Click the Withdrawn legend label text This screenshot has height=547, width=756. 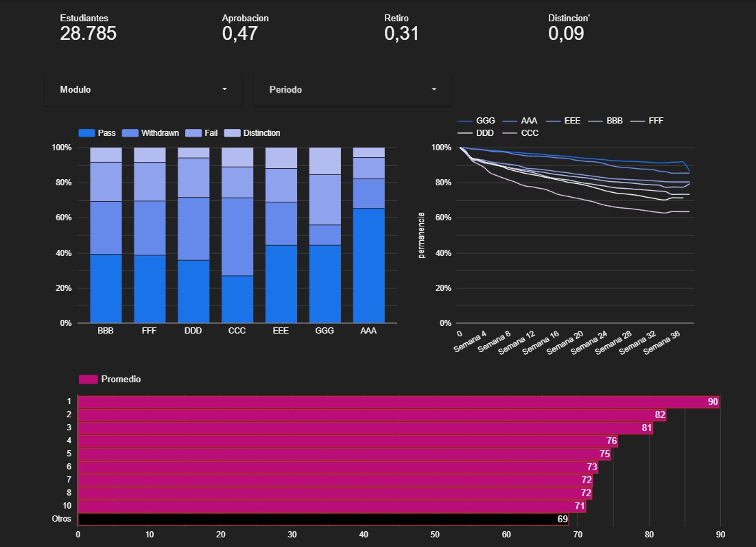[x=160, y=133]
